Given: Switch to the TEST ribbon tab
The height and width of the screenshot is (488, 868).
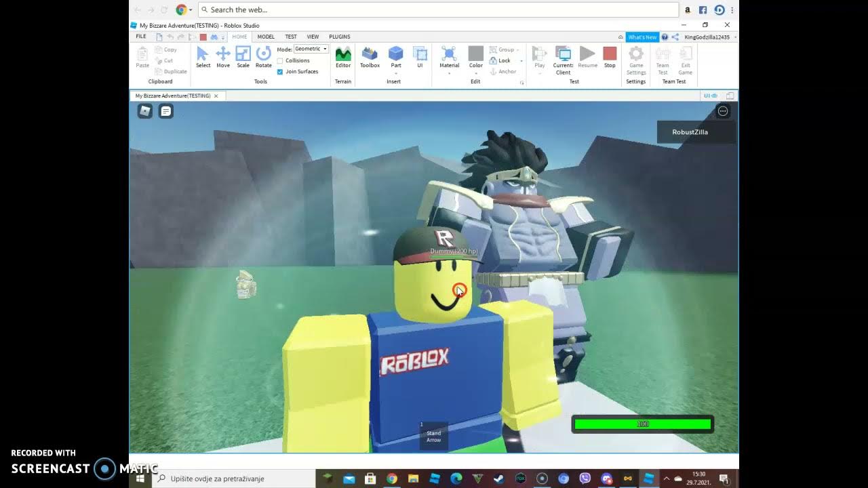Looking at the screenshot, I should 291,37.
